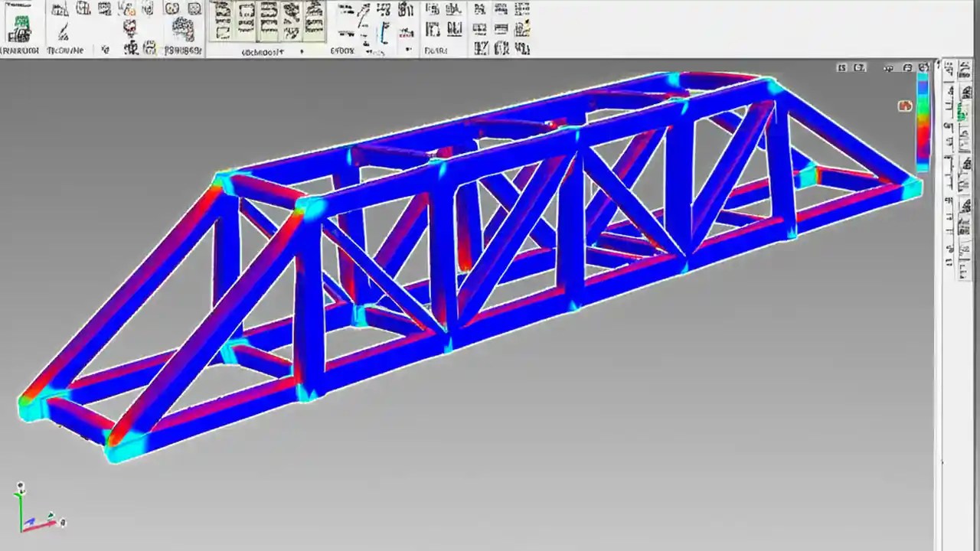Screen dimensions: 980x551
Task: Expand the mesh tools dropdown arrow
Action: 303,51
